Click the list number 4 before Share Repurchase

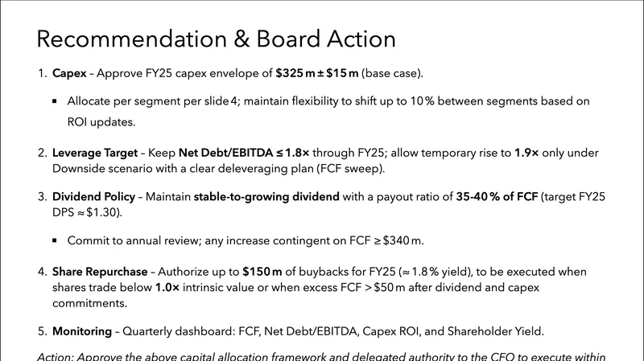coord(43,273)
